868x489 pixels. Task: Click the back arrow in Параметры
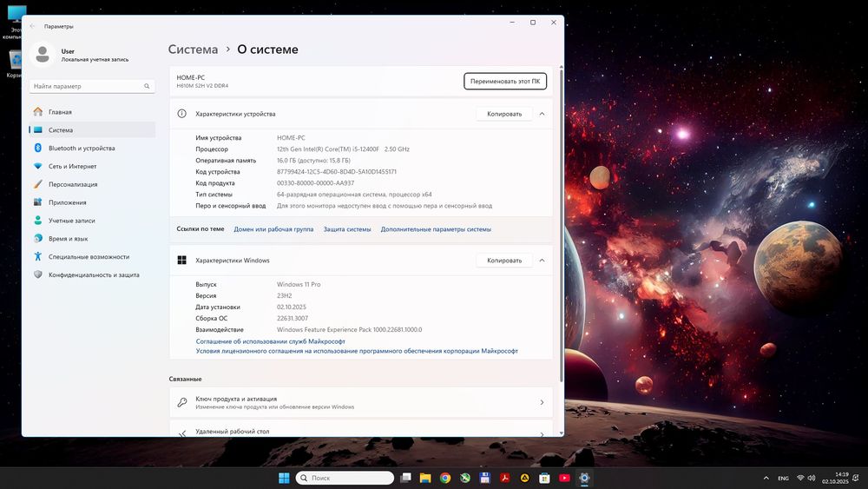pos(32,26)
